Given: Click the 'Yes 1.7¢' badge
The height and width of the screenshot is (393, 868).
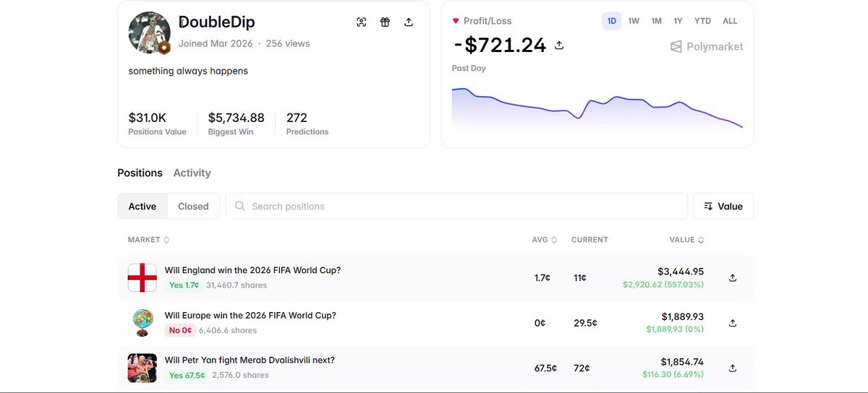Looking at the screenshot, I should coord(184,285).
